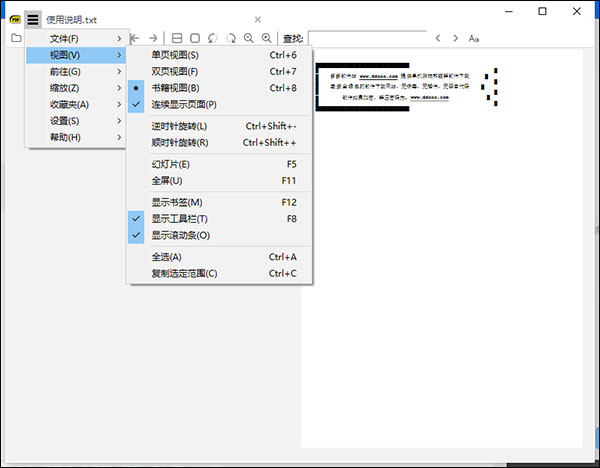The width and height of the screenshot is (600, 468).
Task: Click the hamburger main menu icon
Action: coord(33,19)
